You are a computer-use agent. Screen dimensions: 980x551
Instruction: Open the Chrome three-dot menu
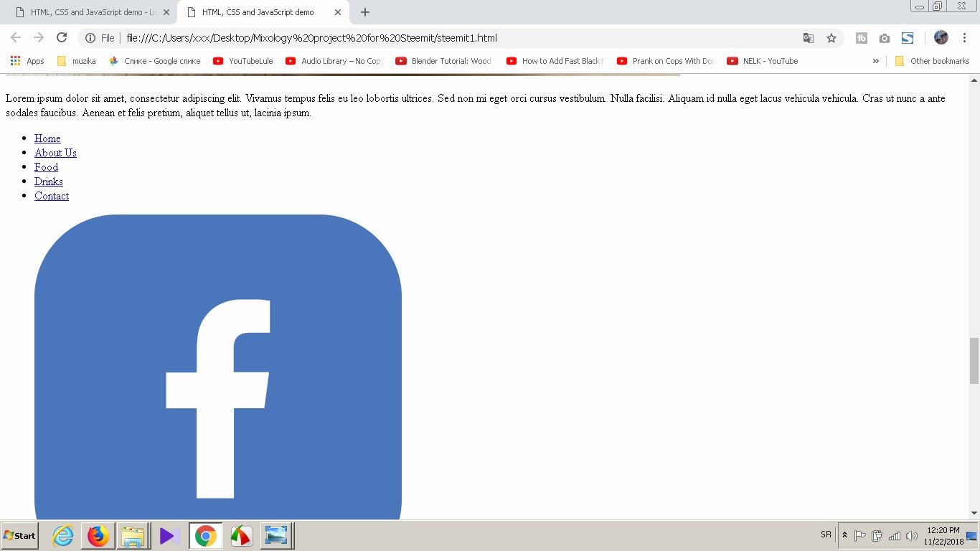pos(965,38)
